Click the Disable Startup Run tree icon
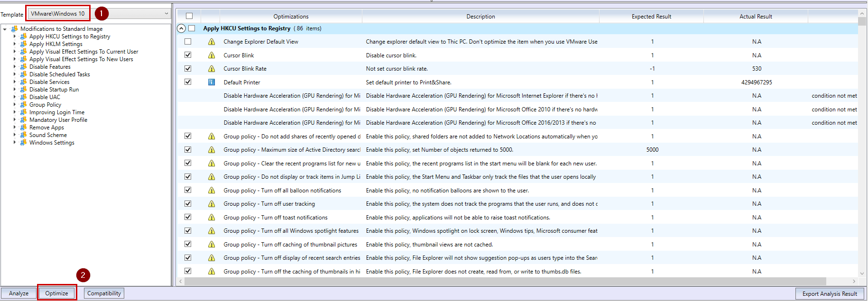Screen dimensions: 868x301 point(23,90)
